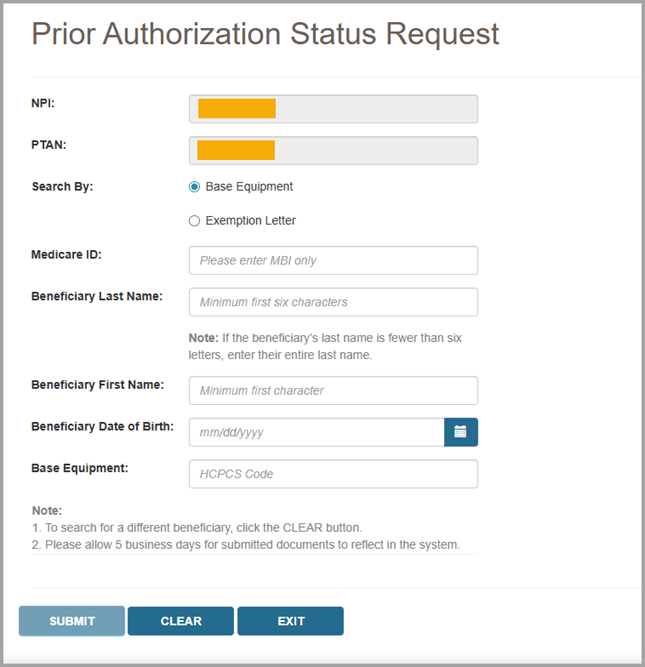
Task: Focus the Medicare ID input field
Action: click(x=333, y=260)
